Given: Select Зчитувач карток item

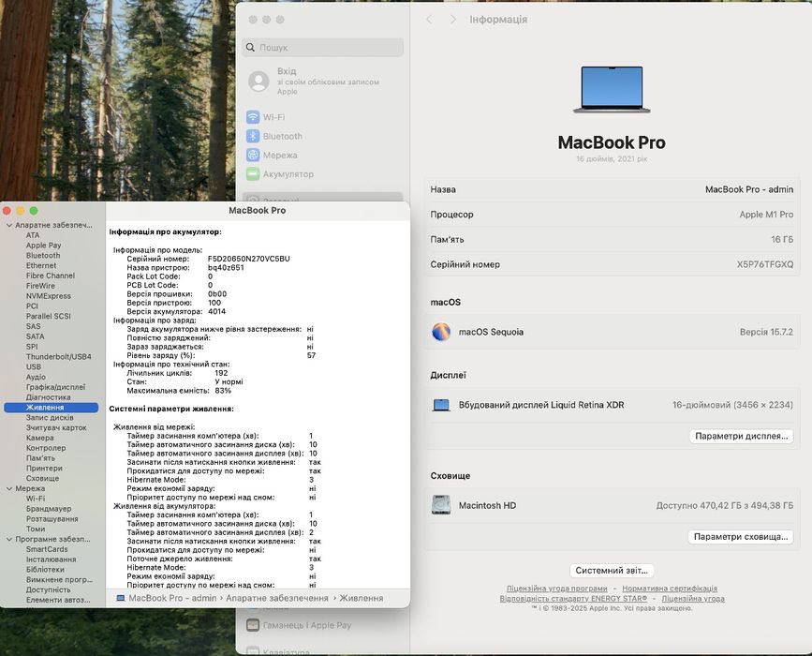Looking at the screenshot, I should tap(56, 427).
